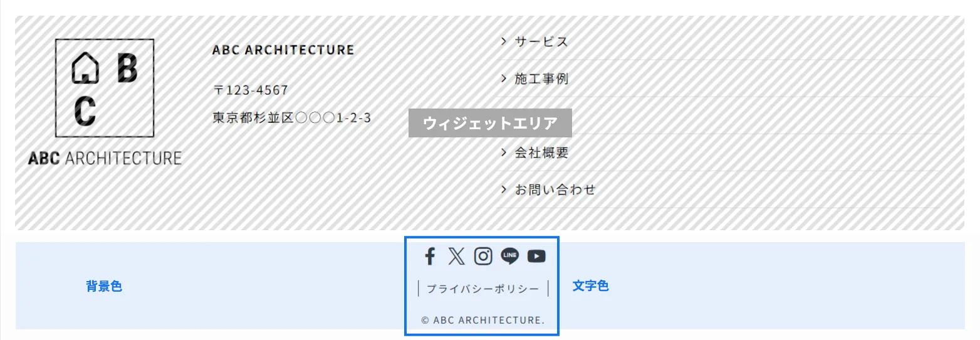Click the bold letter B in the logo
Screen dimensions: 980x340
[127, 68]
